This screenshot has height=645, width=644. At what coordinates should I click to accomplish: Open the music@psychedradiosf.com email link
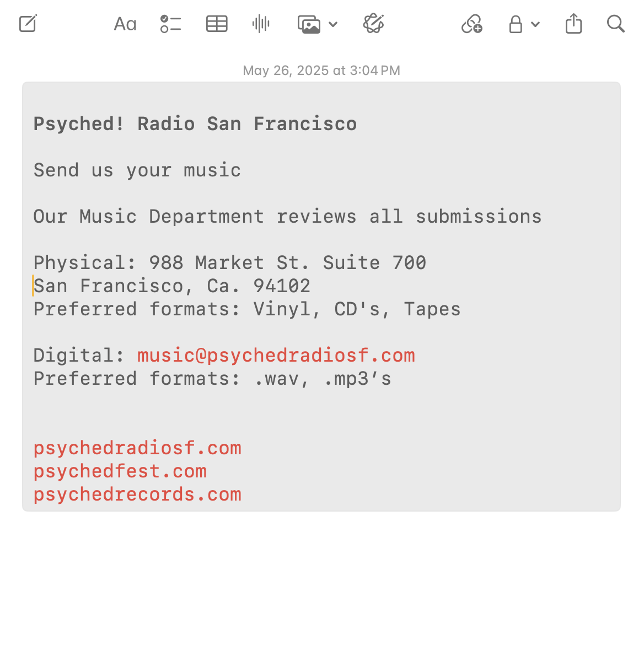click(x=276, y=356)
